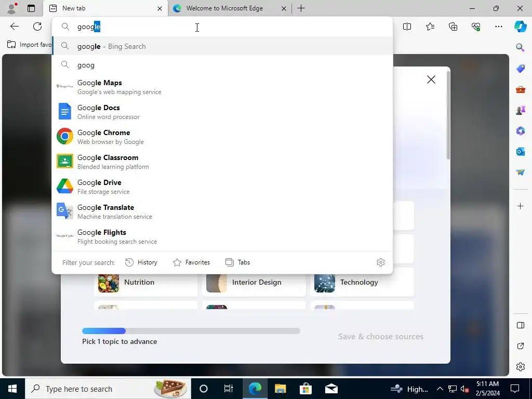The image size is (532, 399).
Task: Open sidebar Search icon
Action: point(520,47)
